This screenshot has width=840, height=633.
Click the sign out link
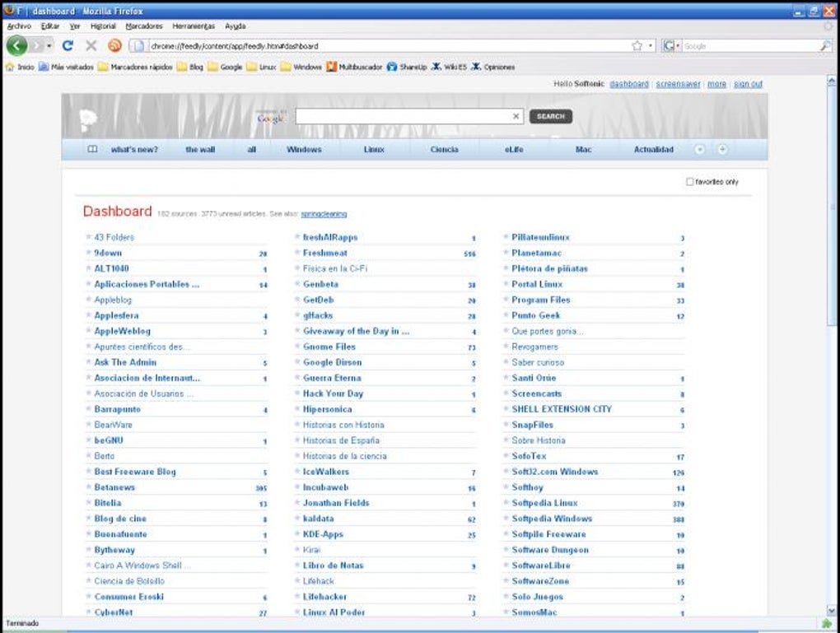coord(748,84)
